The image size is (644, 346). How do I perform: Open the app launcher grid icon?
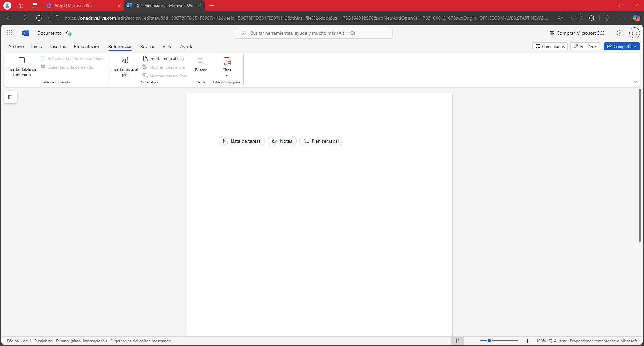[9, 33]
